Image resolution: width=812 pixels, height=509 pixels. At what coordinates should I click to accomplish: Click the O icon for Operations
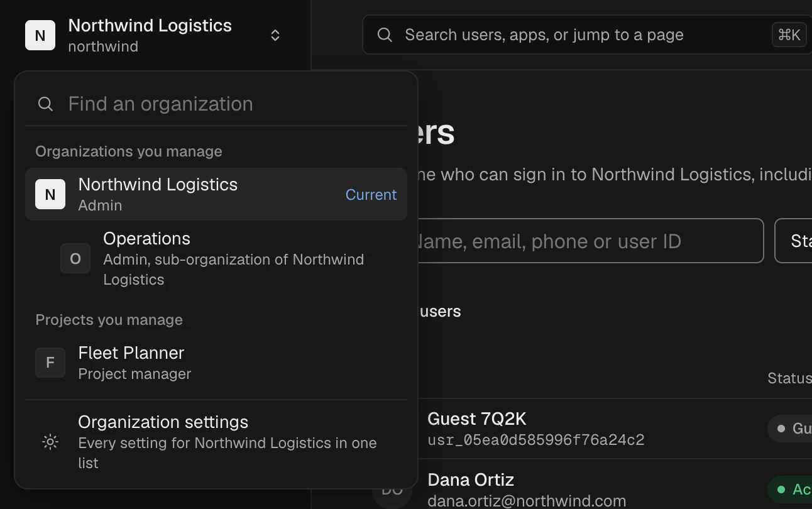(75, 258)
